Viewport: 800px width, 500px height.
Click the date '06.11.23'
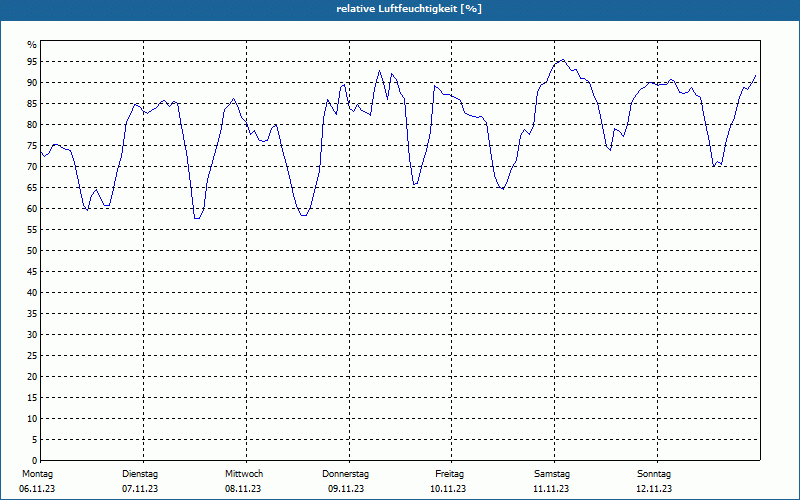point(37,489)
